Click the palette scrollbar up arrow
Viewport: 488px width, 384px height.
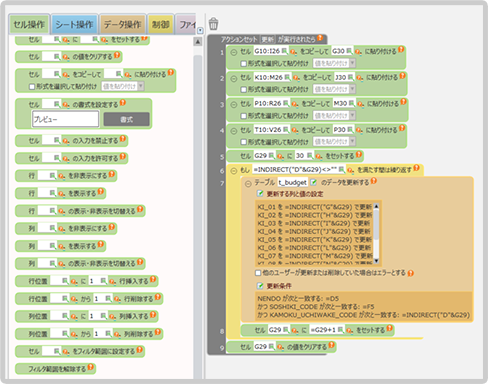[198, 42]
